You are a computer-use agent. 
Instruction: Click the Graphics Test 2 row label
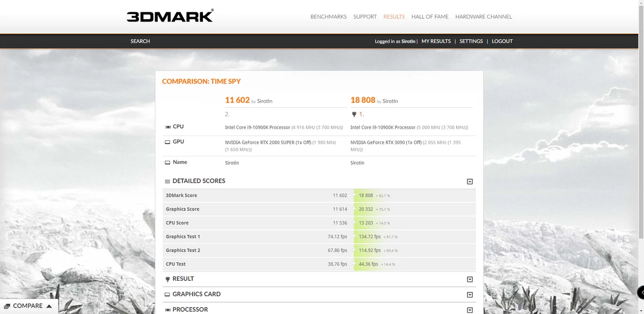tap(183, 250)
